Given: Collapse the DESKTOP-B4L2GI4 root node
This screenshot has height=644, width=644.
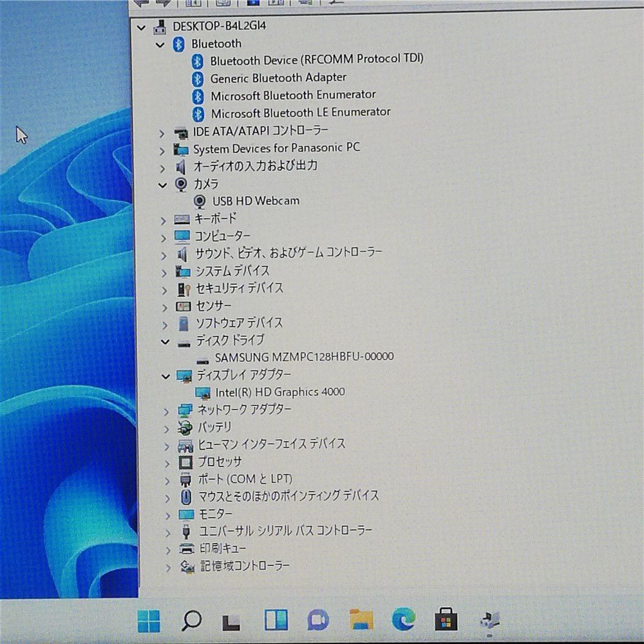Looking at the screenshot, I should click(141, 28).
